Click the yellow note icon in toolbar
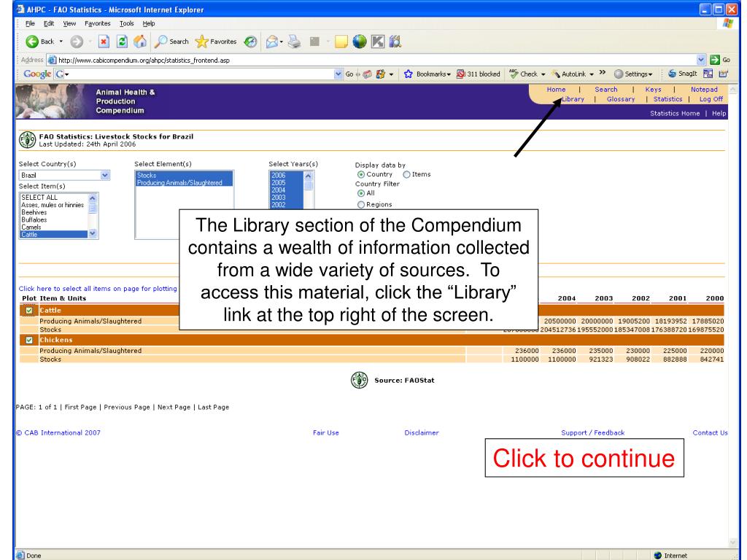Image resolution: width=747 pixels, height=560 pixels. coord(341,42)
